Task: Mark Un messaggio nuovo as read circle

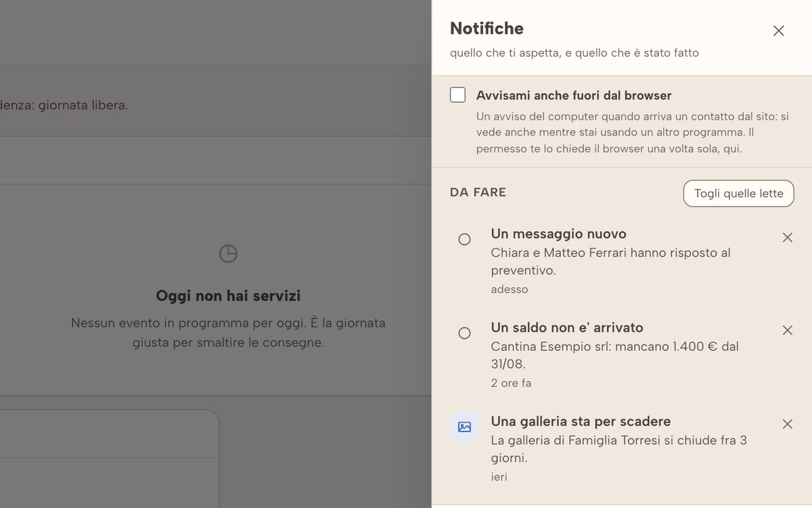Action: [464, 239]
